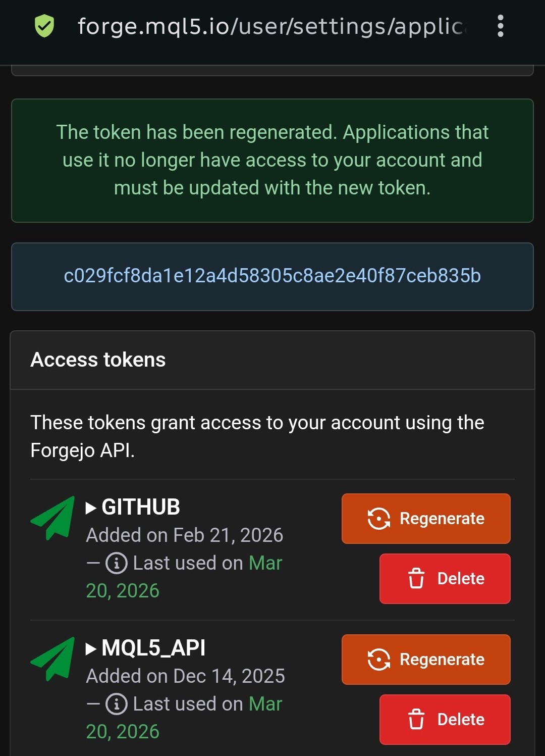Image resolution: width=545 pixels, height=756 pixels.
Task: Click the MQL5_API token paper plane icon
Action: click(x=52, y=659)
